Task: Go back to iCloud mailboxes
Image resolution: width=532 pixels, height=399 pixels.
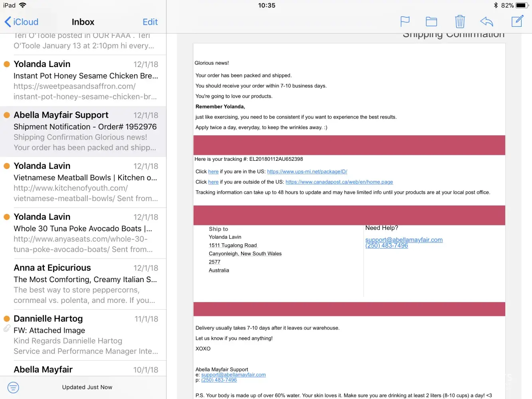Action: [22, 22]
